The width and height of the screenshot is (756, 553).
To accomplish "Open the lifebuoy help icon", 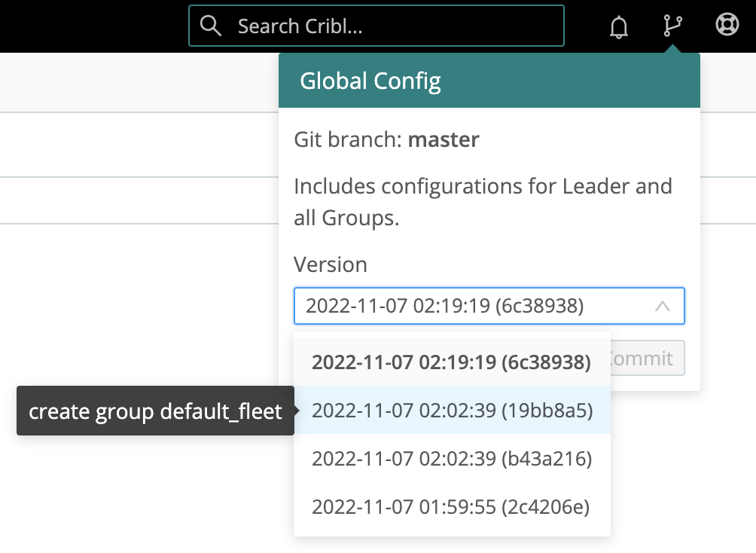I will (727, 26).
